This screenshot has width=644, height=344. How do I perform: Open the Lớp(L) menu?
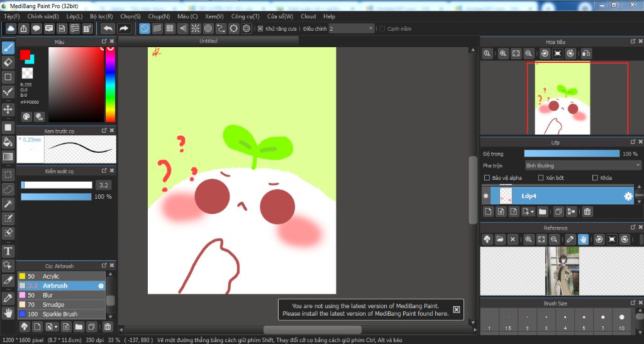(x=74, y=16)
